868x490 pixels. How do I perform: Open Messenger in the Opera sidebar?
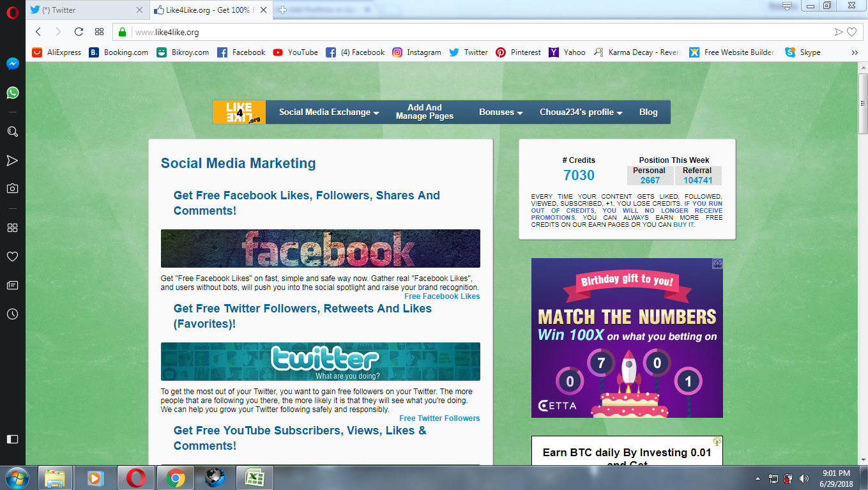tap(12, 64)
